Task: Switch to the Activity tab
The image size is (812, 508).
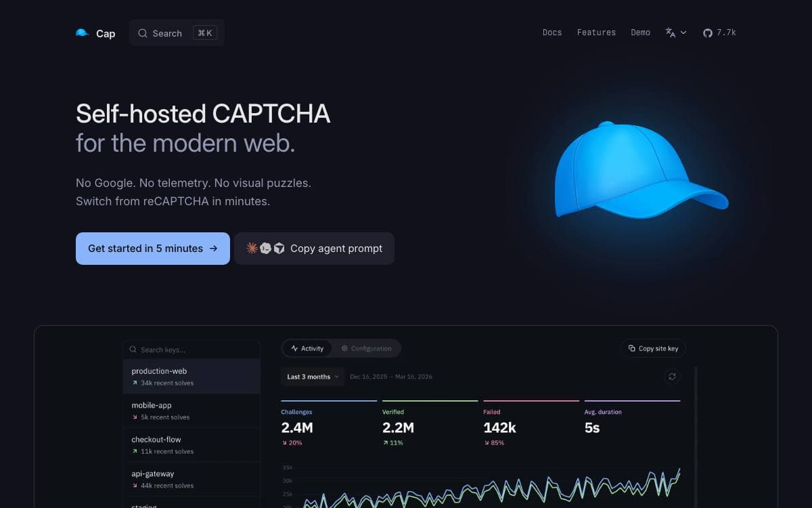Action: pos(307,348)
